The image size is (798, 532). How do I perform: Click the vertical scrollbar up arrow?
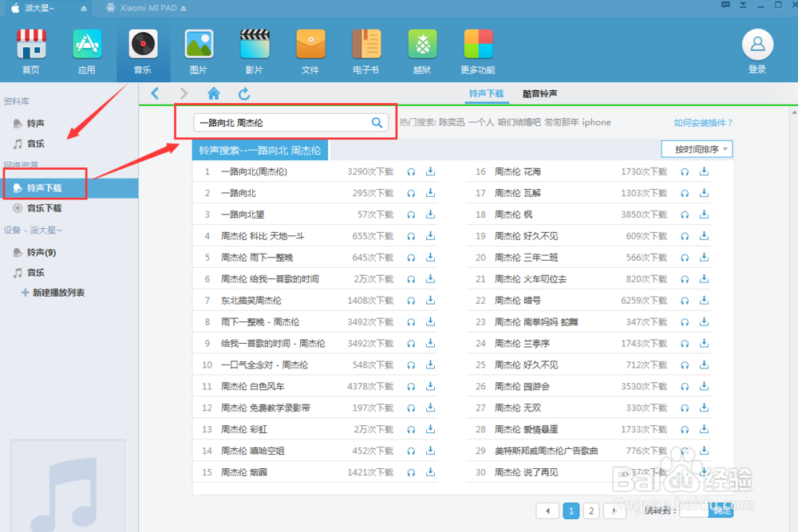(795, 112)
